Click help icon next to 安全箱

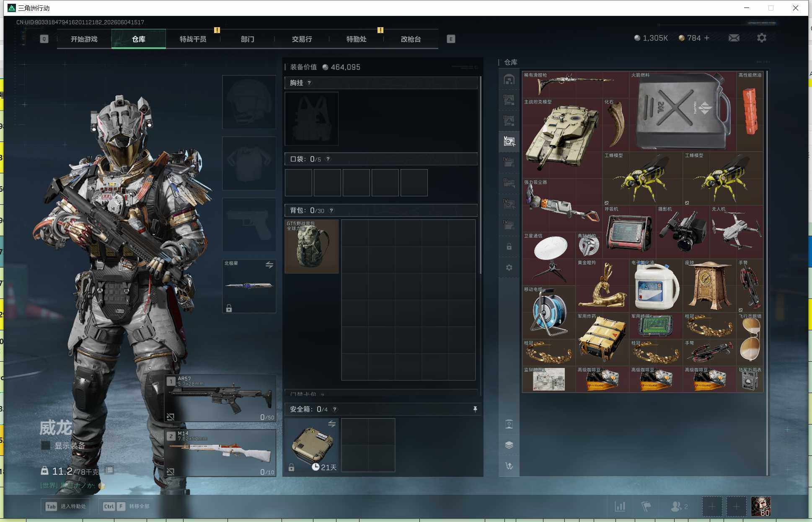point(335,409)
